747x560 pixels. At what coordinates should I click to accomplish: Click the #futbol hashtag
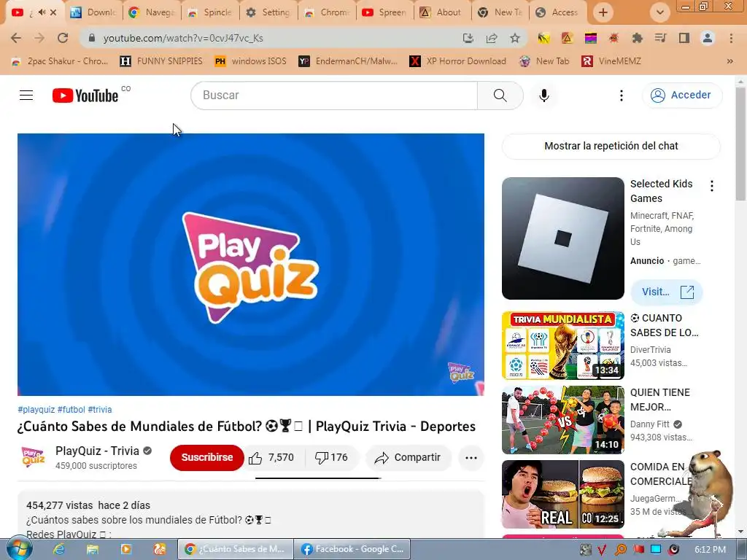pos(71,410)
